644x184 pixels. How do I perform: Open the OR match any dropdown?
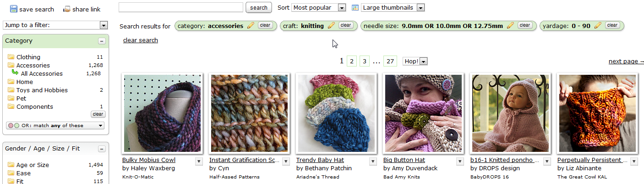55,126
